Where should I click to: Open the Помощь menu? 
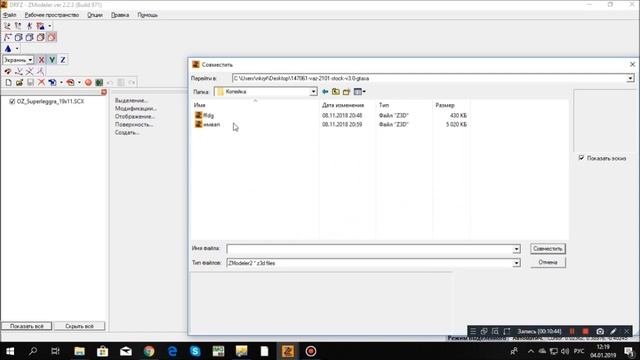[147, 15]
